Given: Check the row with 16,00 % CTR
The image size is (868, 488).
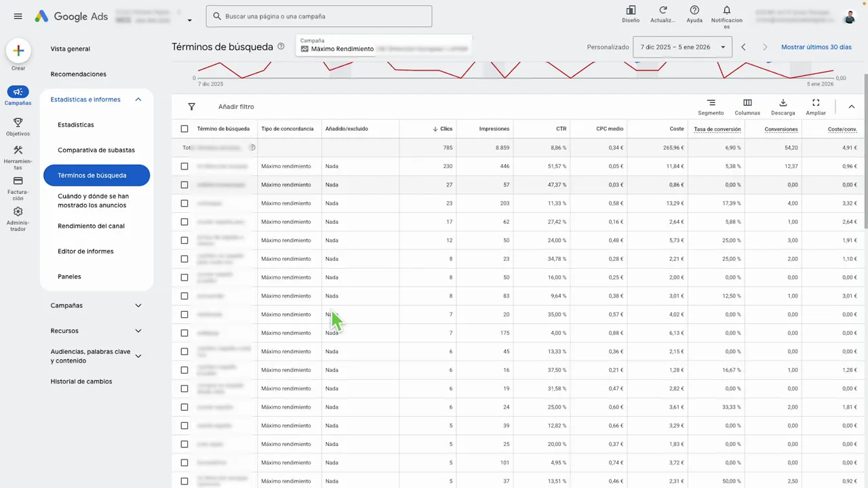Looking at the screenshot, I should point(184,277).
